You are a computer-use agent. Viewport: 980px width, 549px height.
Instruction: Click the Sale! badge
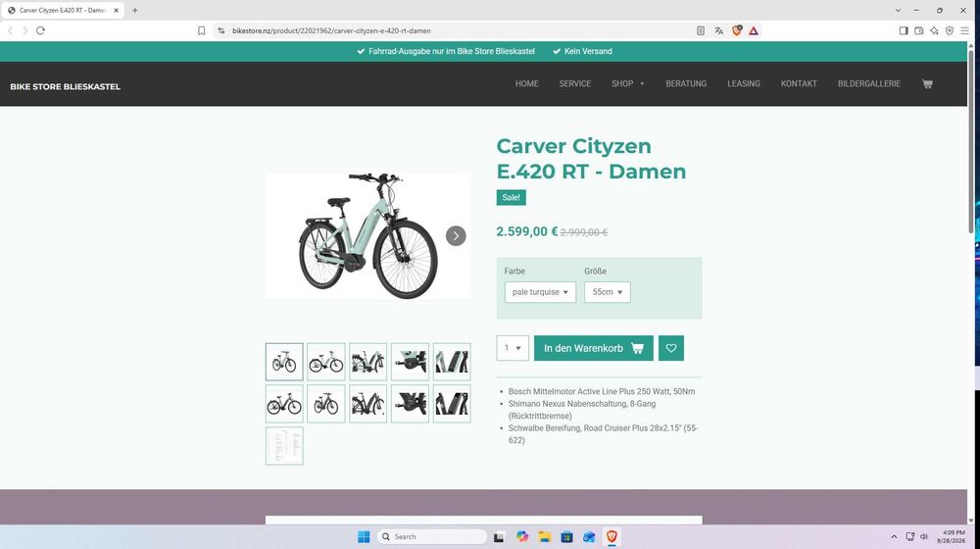512,198
